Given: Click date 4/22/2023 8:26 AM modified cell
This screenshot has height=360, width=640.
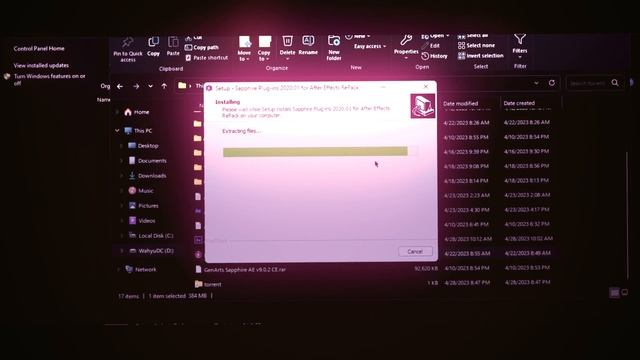Looking at the screenshot, I should click(466, 122).
